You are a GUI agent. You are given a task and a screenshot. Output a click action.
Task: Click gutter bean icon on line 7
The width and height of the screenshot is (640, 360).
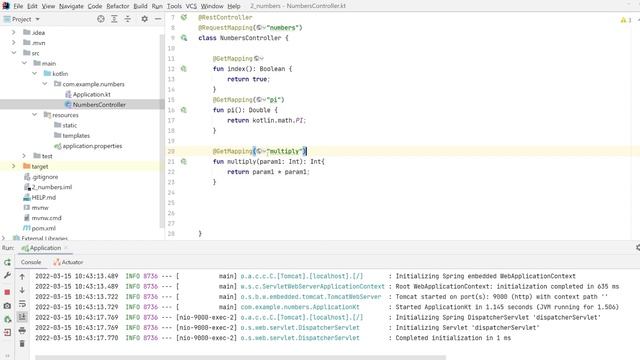coord(184,17)
